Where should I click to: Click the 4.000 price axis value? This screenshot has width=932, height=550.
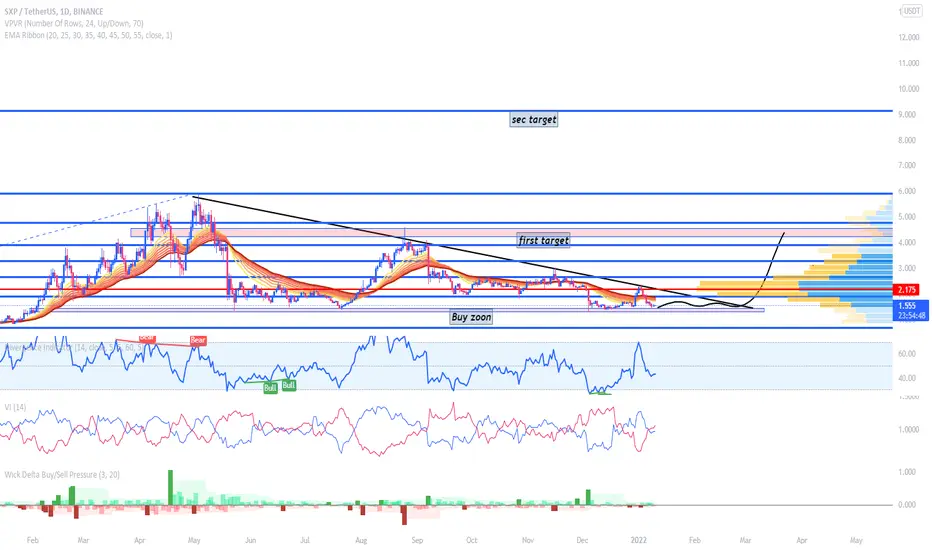point(908,243)
